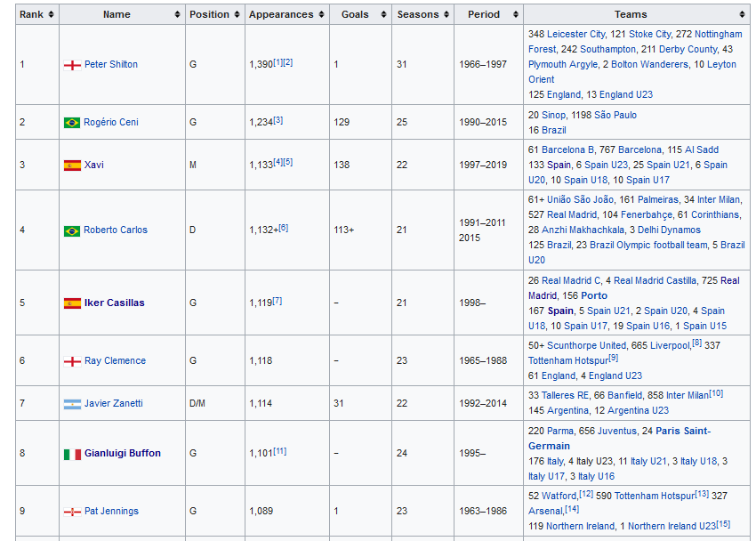This screenshot has height=541, width=756.
Task: Open Banfield team link
Action: [x=624, y=395]
